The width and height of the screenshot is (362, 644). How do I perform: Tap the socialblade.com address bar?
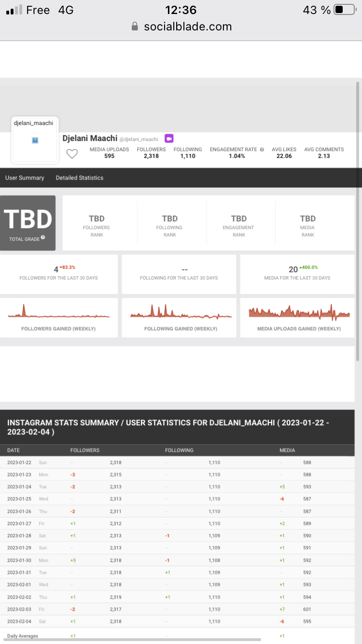181,27
